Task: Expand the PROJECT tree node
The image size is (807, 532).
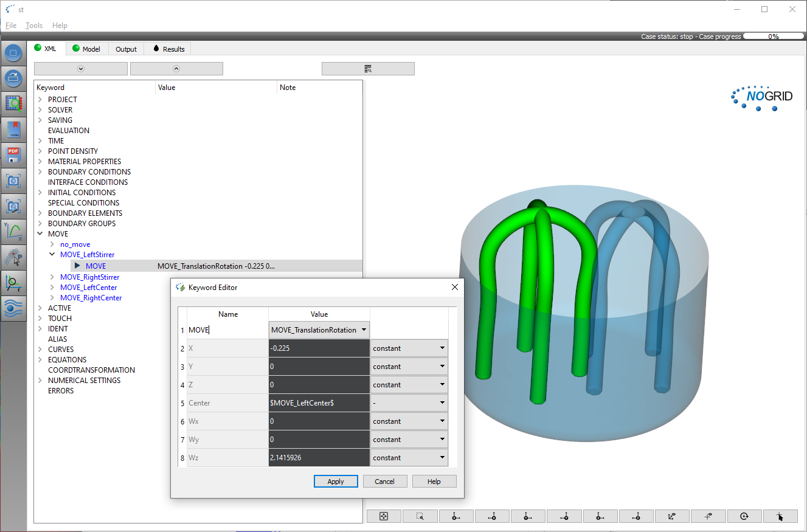Action: 40,99
